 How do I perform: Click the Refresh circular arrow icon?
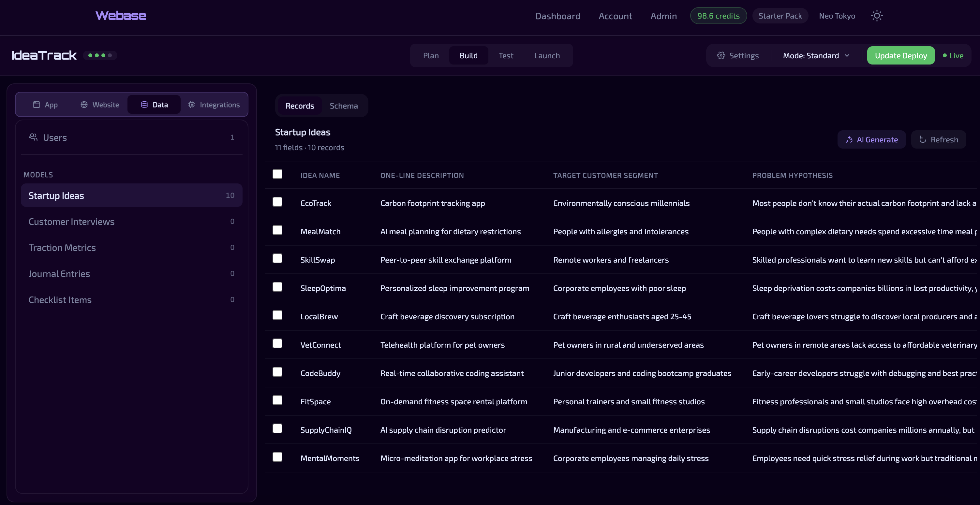click(923, 139)
